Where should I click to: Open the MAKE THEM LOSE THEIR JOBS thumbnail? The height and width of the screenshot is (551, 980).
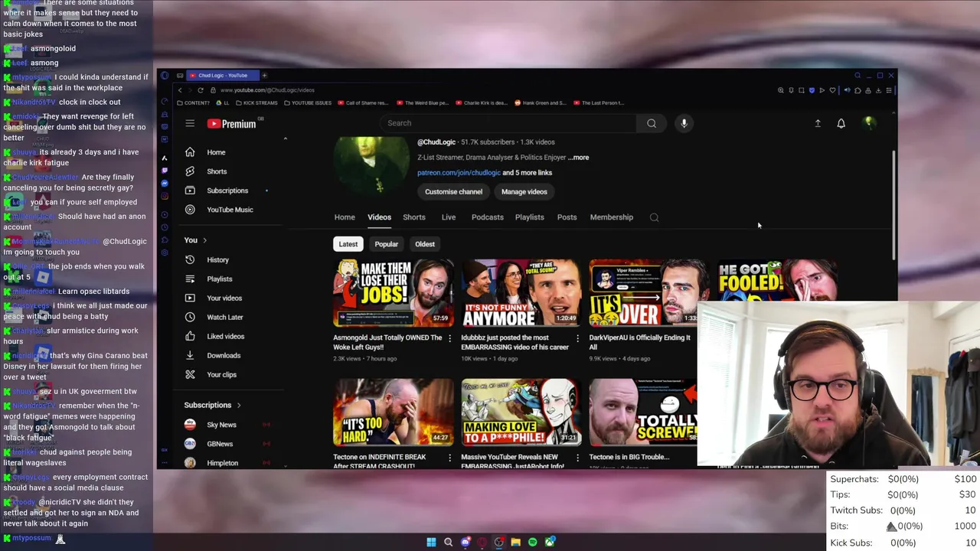point(394,293)
